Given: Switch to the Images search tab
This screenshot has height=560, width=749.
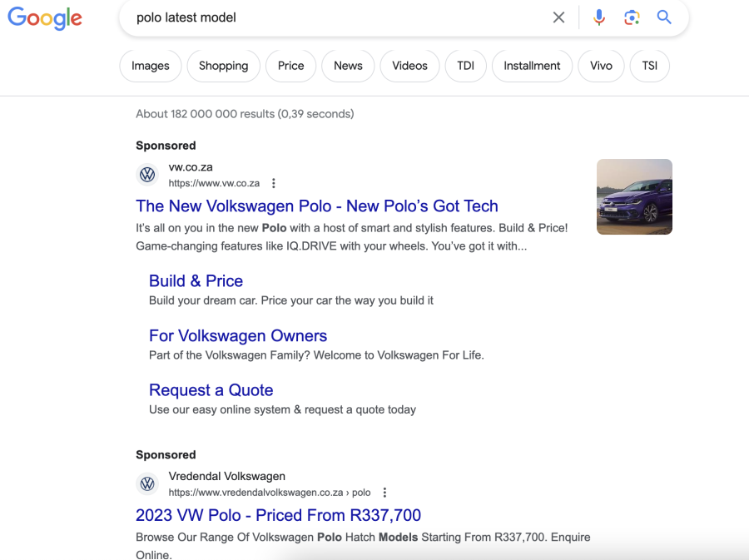Looking at the screenshot, I should click(x=150, y=66).
